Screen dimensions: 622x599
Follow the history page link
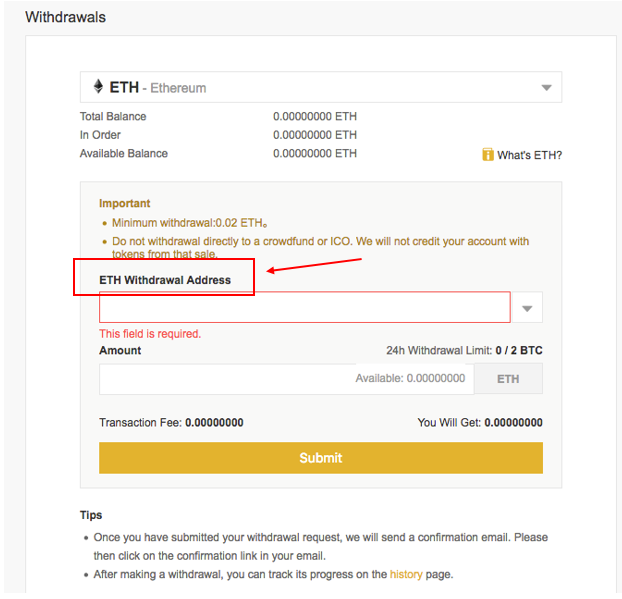[x=406, y=574]
